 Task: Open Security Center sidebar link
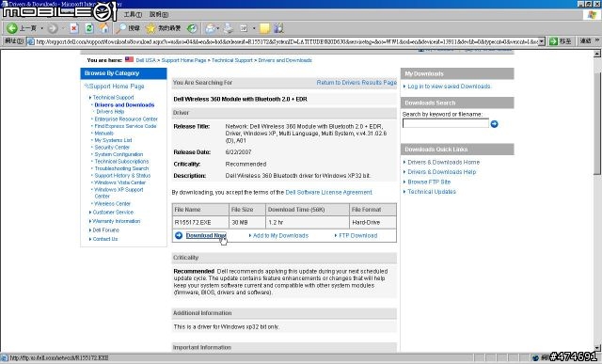pos(112,147)
